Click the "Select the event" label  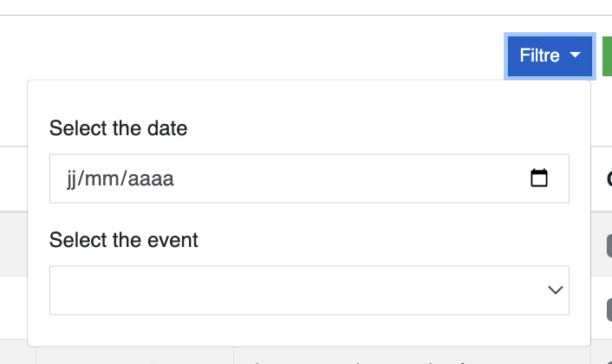click(x=124, y=239)
